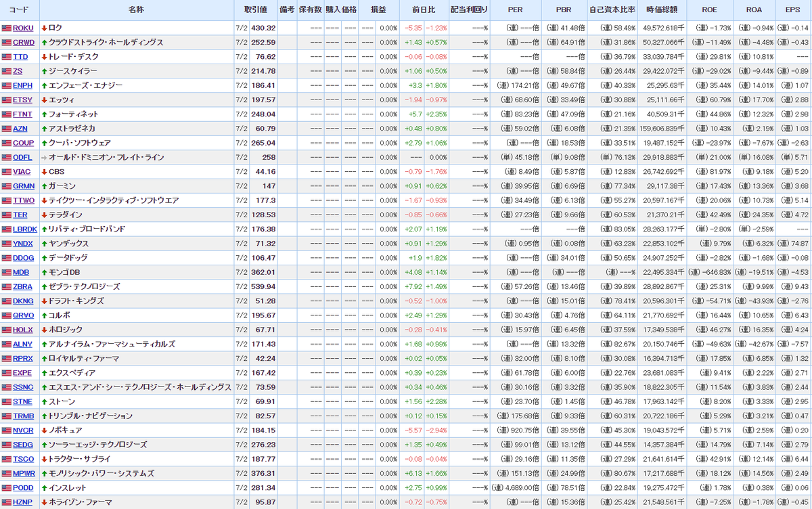Open the MPWR ticker link
Image resolution: width=812 pixels, height=509 pixels.
click(x=24, y=473)
